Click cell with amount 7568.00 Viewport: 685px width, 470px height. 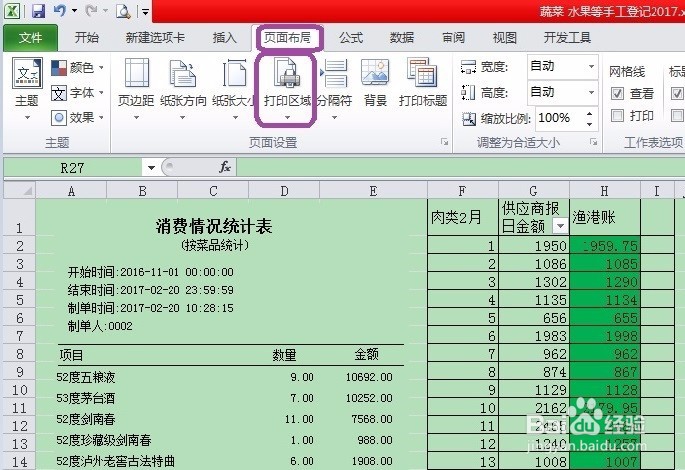[x=372, y=419]
